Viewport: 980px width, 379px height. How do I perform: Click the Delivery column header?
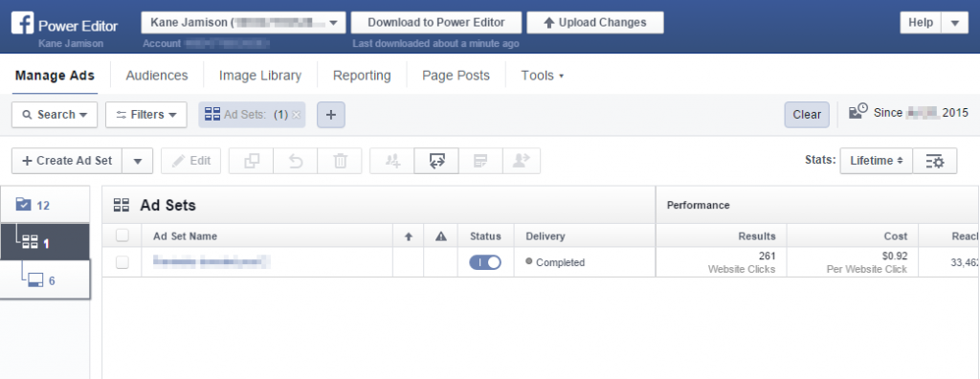545,236
